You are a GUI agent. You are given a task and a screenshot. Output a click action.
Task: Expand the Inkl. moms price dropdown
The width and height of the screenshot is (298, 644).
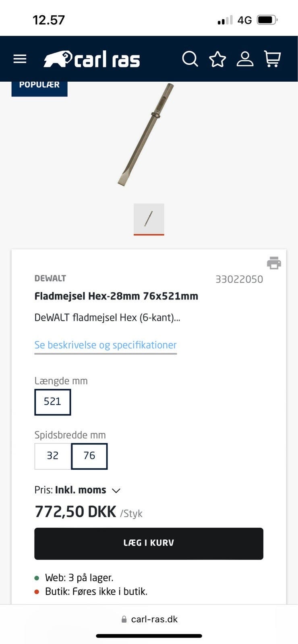point(116,490)
